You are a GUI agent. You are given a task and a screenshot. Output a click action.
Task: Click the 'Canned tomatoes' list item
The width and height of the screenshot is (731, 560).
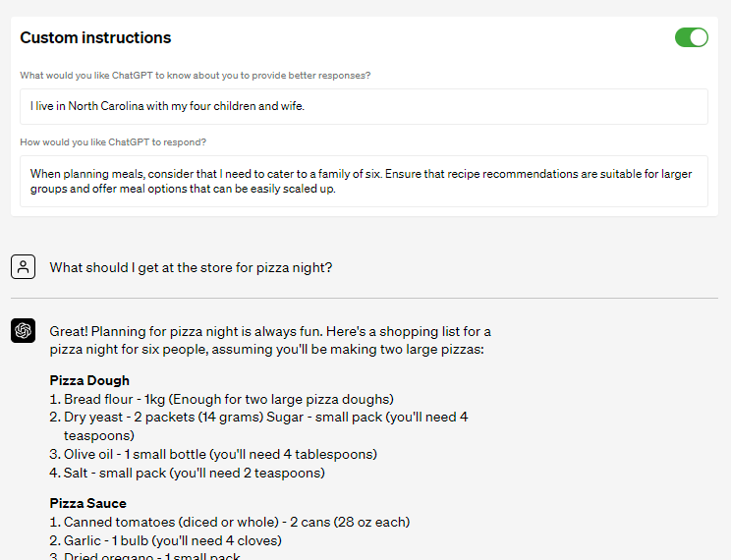(236, 522)
